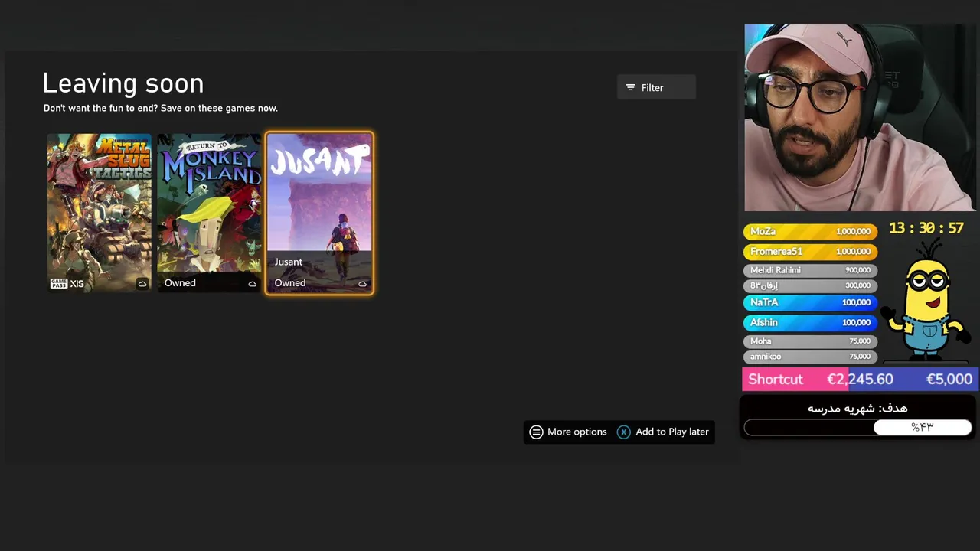The height and width of the screenshot is (551, 980).
Task: Open Metal Slug Tactics game tile
Action: 100,213
